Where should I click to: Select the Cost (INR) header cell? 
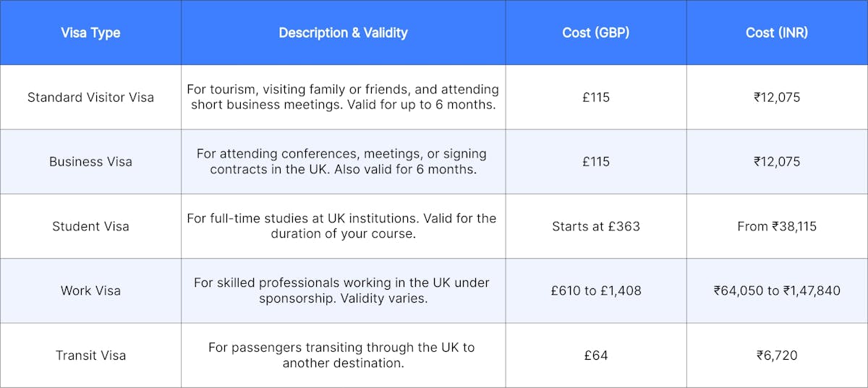(x=777, y=33)
